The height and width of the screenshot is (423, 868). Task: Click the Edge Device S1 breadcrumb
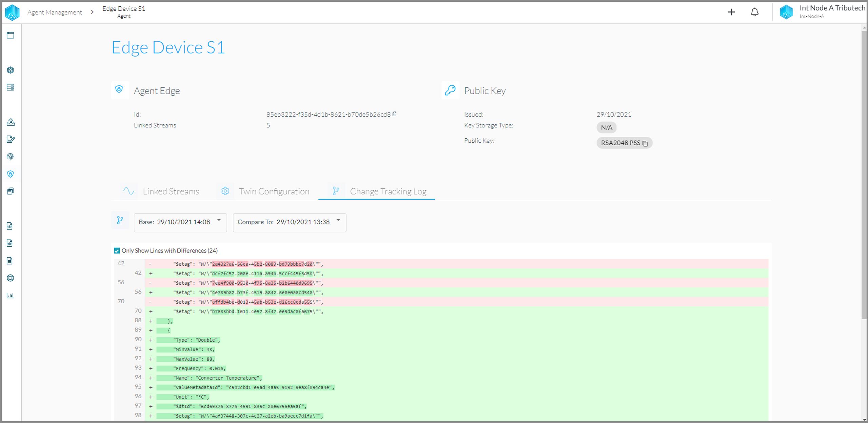(x=124, y=12)
